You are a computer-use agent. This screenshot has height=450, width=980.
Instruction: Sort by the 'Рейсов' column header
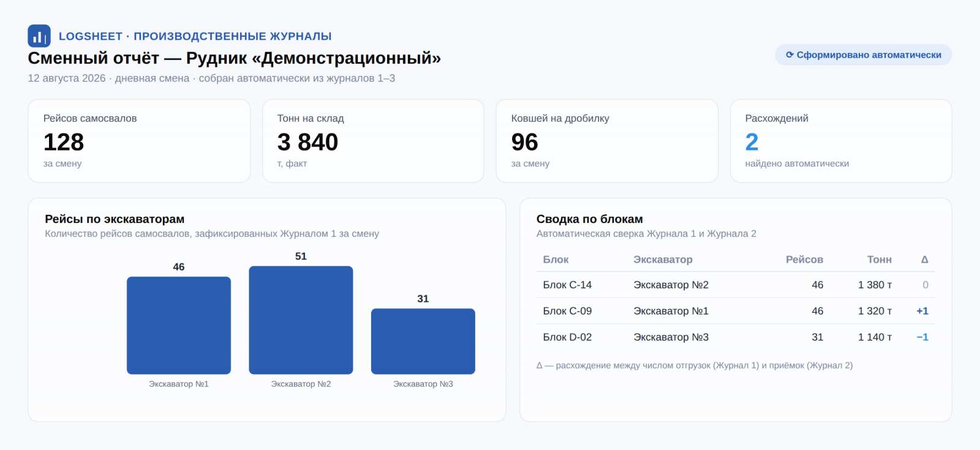(x=804, y=260)
